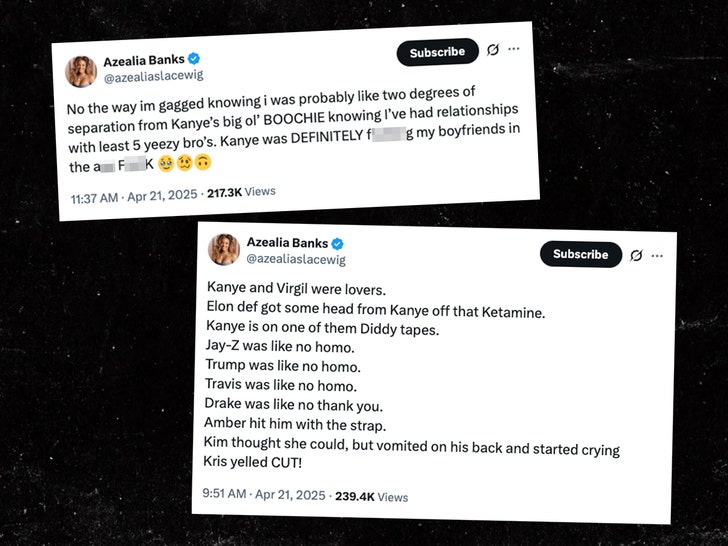Screen dimensions: 728x546
Task: Open the profile avatar on the 11:37 AM tweet
Action: [x=81, y=71]
